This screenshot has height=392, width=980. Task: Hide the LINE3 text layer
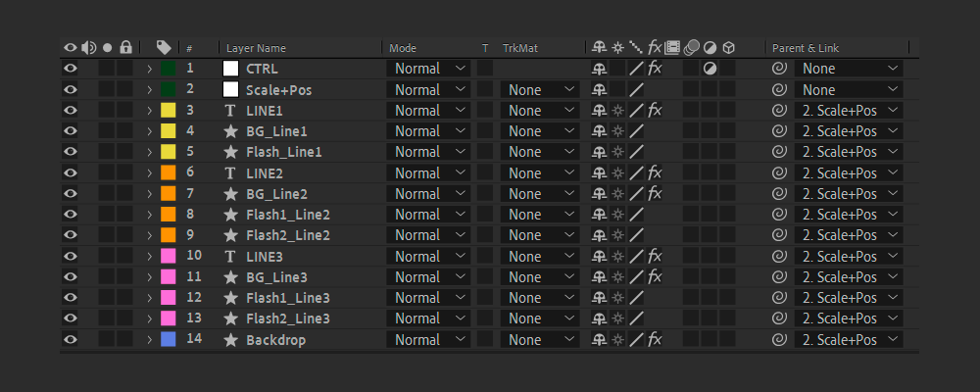pyautogui.click(x=70, y=257)
